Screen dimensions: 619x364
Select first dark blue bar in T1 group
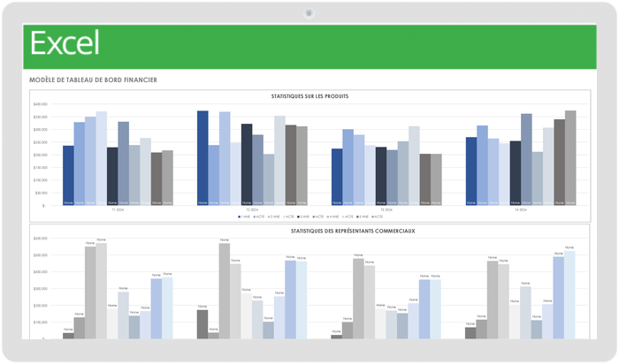click(68, 175)
